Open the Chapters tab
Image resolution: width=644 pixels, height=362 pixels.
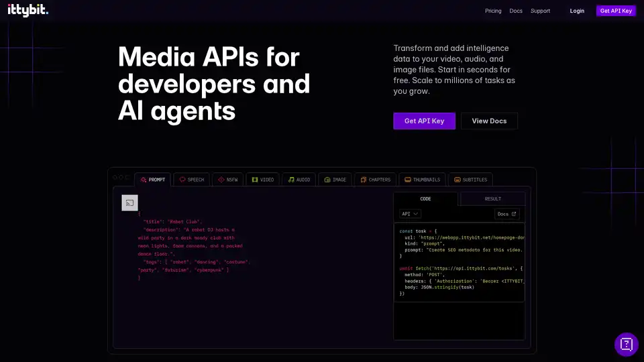pos(375,180)
